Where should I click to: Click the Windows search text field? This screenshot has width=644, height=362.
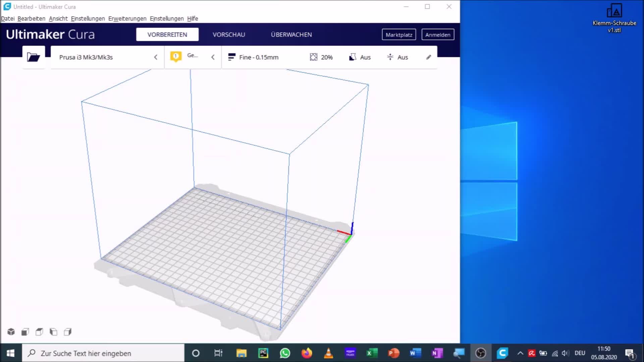(103, 353)
